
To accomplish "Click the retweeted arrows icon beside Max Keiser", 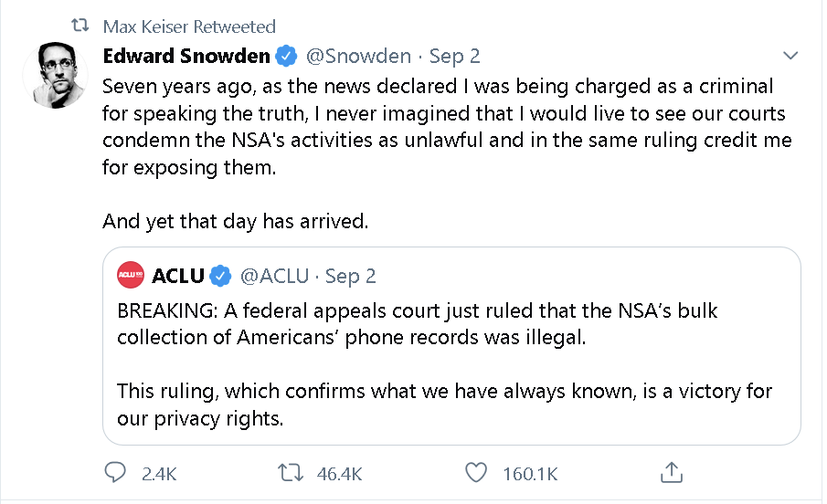I will click(80, 25).
